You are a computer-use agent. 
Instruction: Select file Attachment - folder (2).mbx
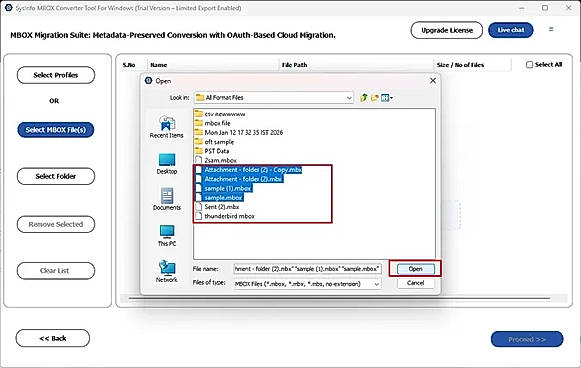point(239,179)
